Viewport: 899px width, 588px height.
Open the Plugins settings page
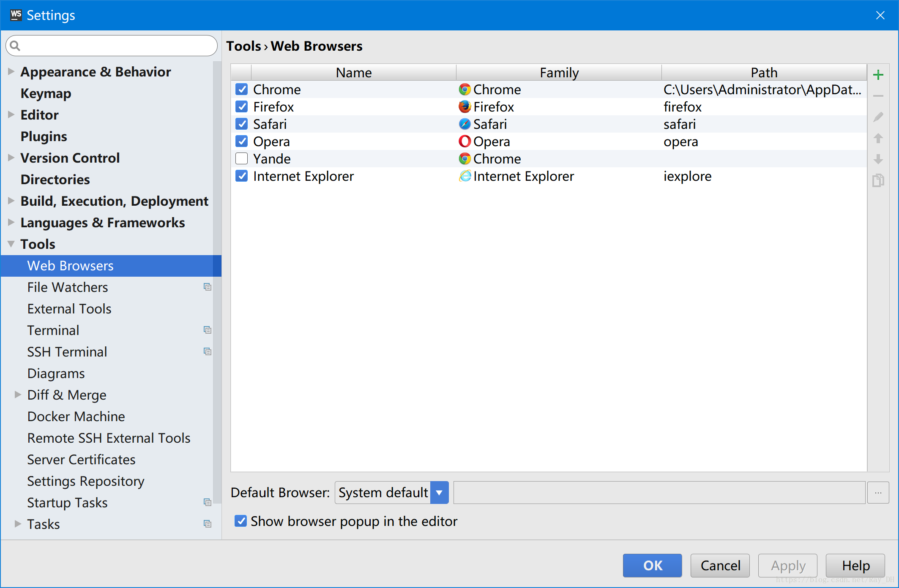coord(44,136)
